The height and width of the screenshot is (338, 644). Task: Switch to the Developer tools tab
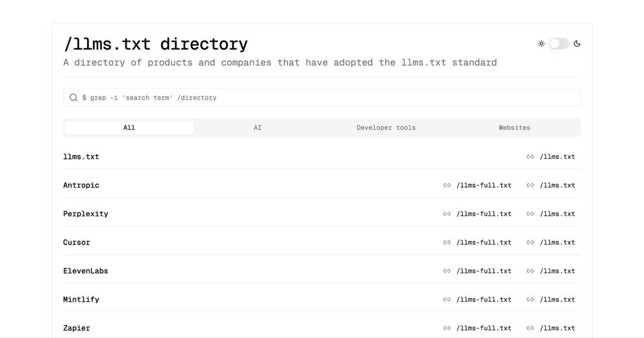(386, 127)
